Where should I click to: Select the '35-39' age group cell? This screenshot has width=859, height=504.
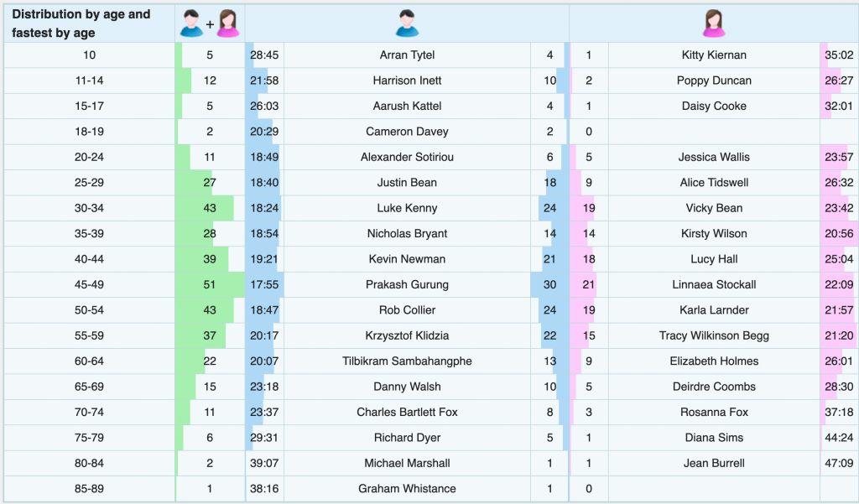click(x=89, y=233)
